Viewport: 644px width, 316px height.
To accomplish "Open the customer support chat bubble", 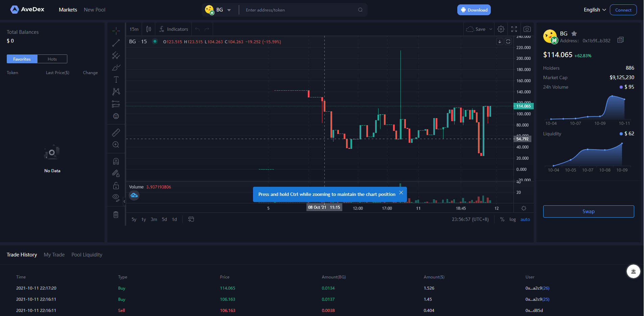I will pos(634,271).
